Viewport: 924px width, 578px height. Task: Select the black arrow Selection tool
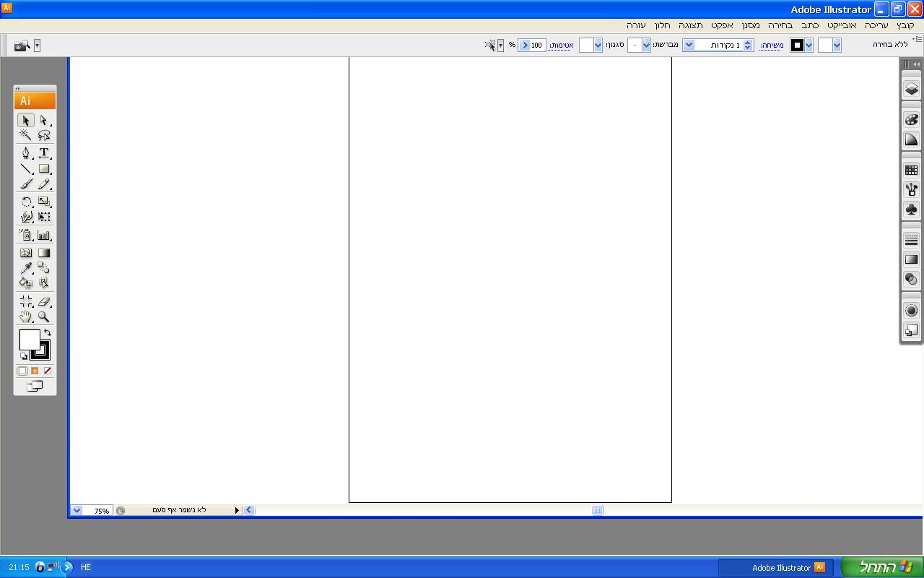pos(26,121)
